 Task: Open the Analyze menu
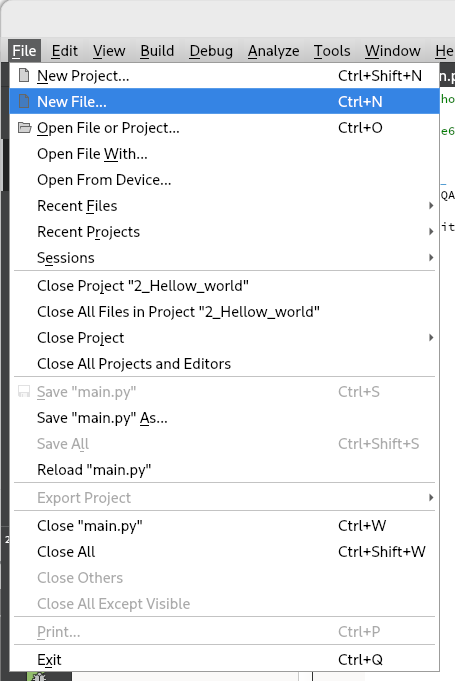[x=274, y=51]
